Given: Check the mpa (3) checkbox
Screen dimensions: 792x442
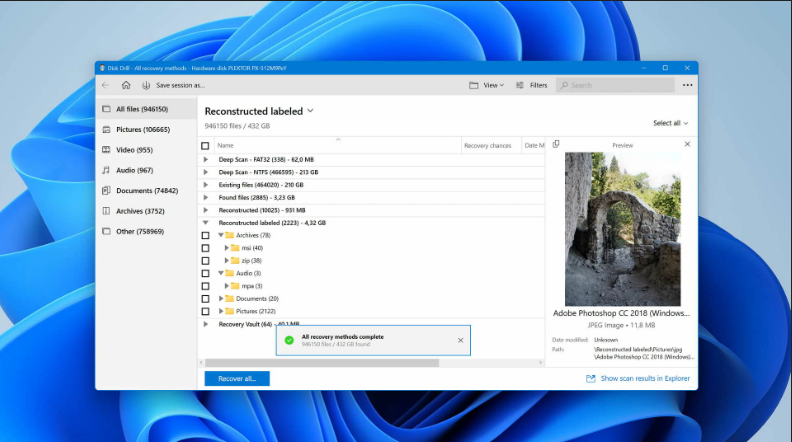Looking at the screenshot, I should [205, 286].
